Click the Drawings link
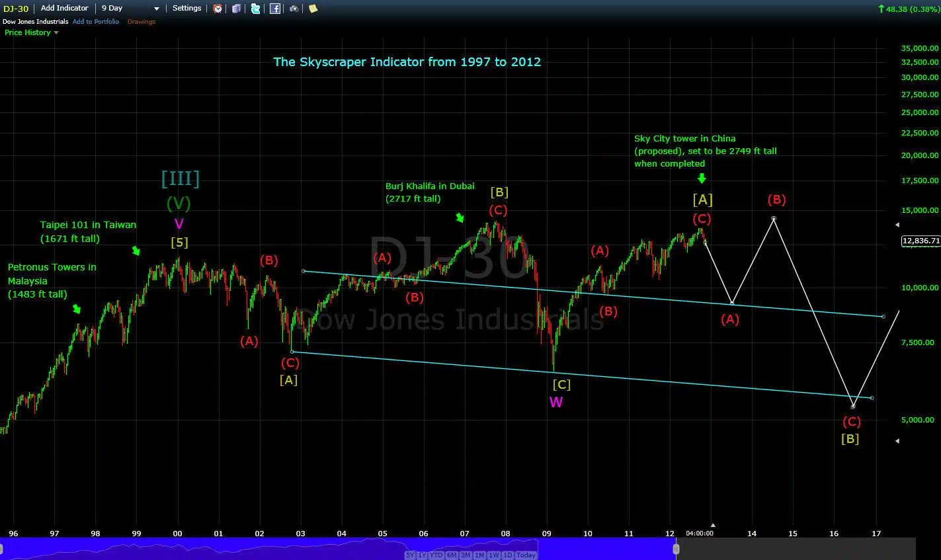941x560 pixels. (x=142, y=22)
